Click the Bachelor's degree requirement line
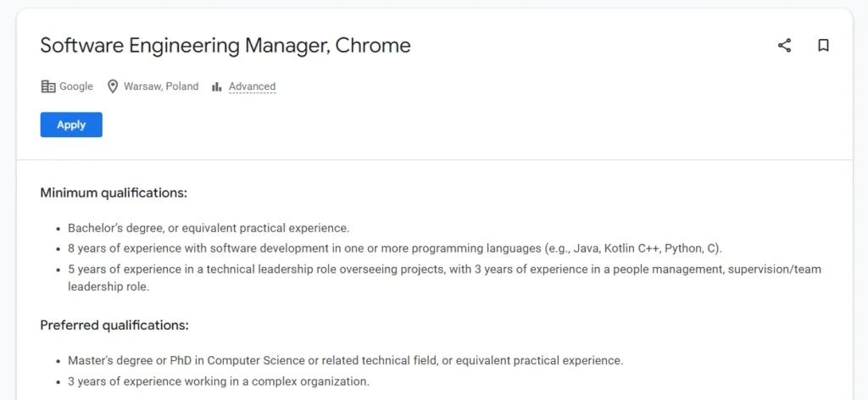Screen dimensions: 868x400 click(x=209, y=228)
